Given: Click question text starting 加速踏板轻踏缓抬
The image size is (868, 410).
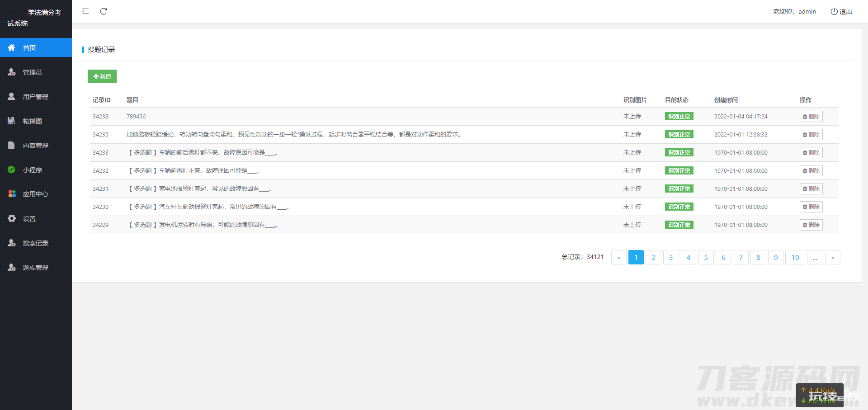Looking at the screenshot, I should click(295, 134).
